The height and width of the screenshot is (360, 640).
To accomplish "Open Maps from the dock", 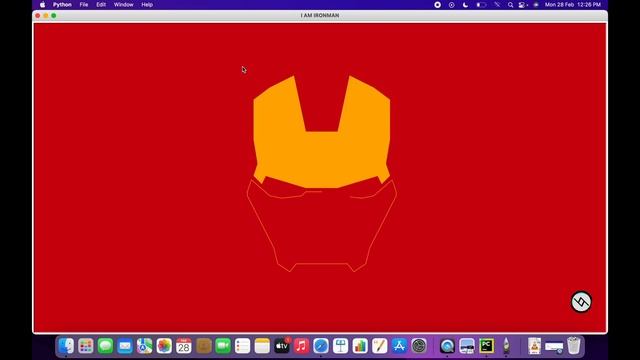I will point(144,346).
